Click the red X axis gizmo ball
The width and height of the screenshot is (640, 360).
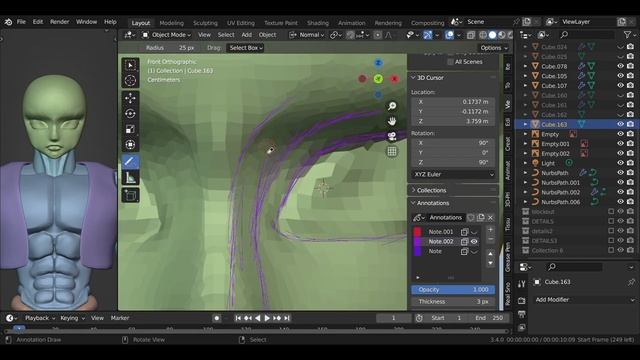[394, 78]
